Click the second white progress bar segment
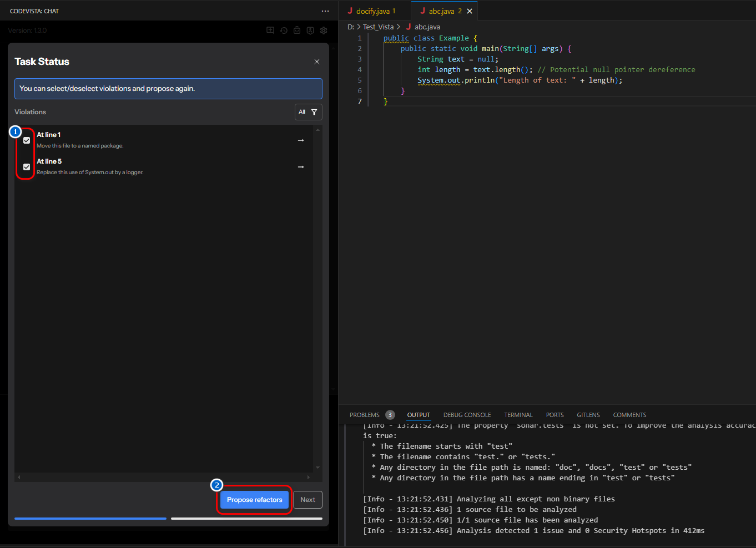Image resolution: width=756 pixels, height=548 pixels. [x=246, y=519]
